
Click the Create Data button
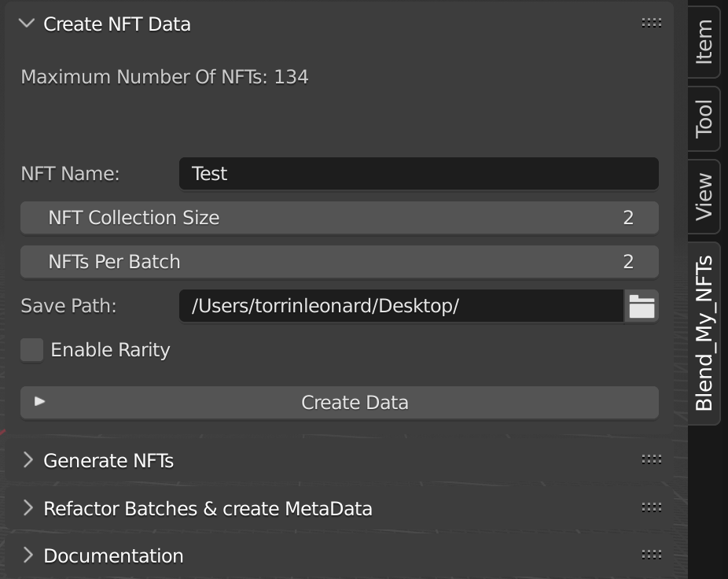[x=340, y=403]
